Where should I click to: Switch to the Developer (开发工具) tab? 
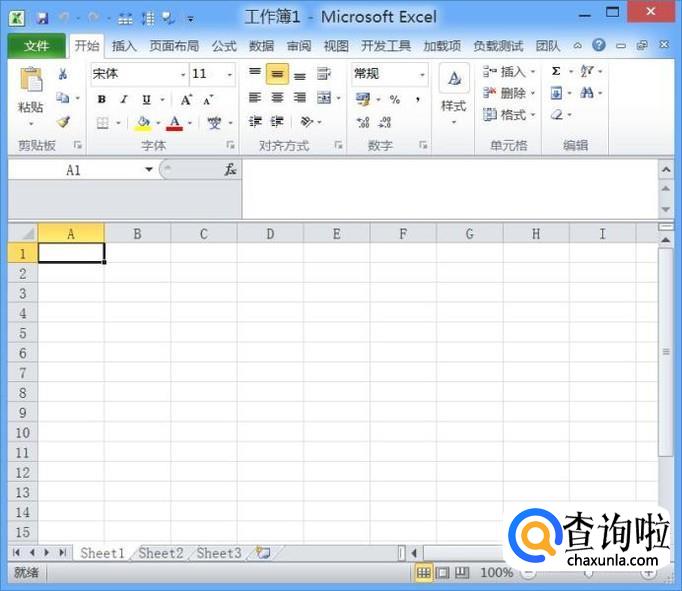pyautogui.click(x=386, y=46)
